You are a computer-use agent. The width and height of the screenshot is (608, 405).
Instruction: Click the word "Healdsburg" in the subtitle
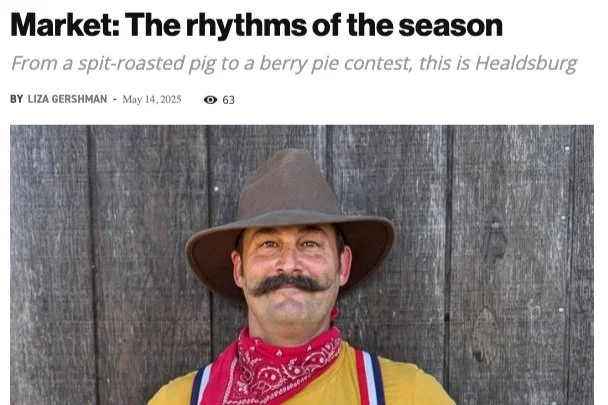(526, 64)
